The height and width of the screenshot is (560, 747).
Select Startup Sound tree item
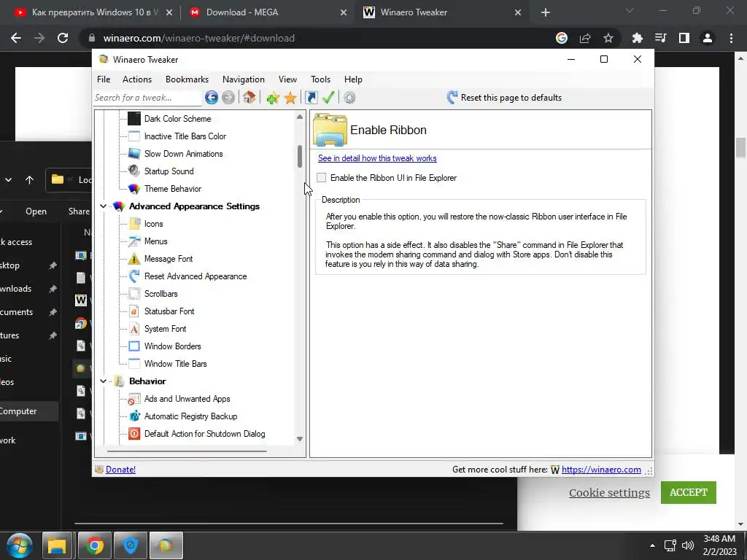click(x=169, y=171)
